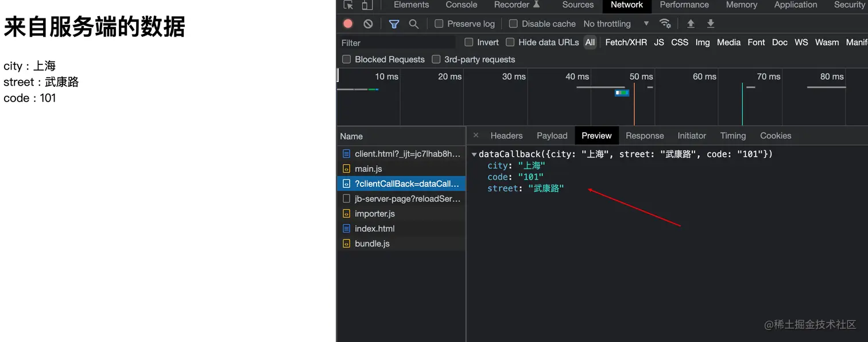Filter requests by CSS
The image size is (868, 342).
(680, 42)
